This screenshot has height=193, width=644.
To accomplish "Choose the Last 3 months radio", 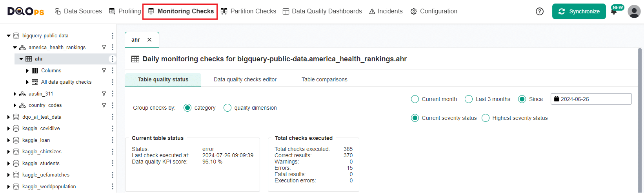I will click(469, 99).
